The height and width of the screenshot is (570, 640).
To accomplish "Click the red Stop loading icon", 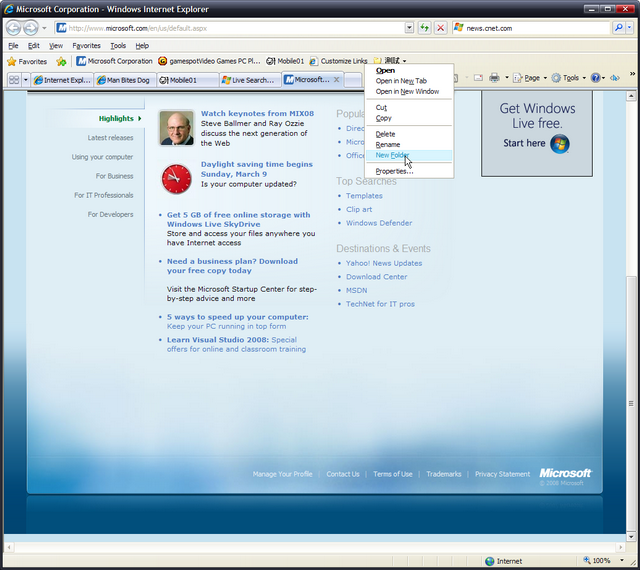I will pos(440,28).
